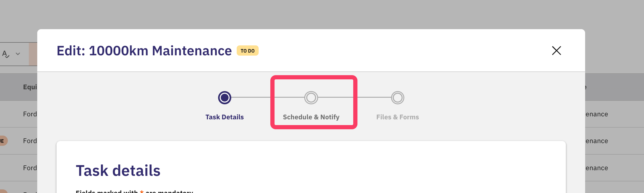Go to the Files & Forms label
This screenshot has height=193, width=644.
(x=398, y=117)
